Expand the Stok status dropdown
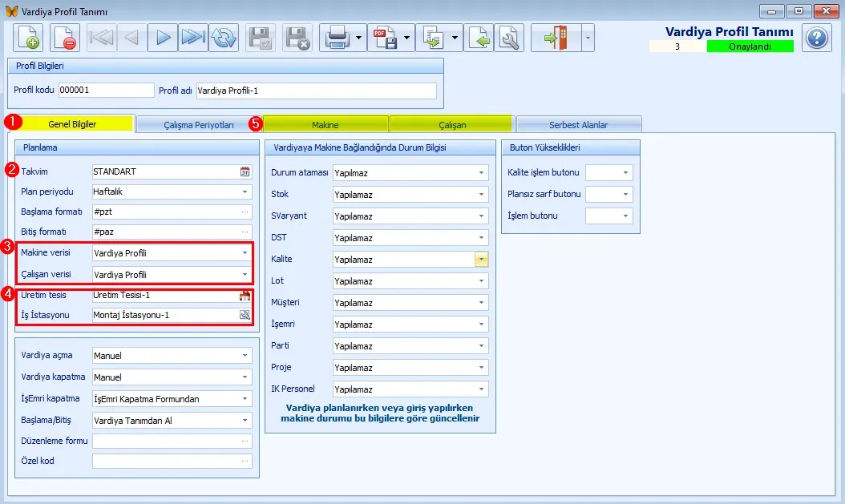The width and height of the screenshot is (845, 504). pyautogui.click(x=481, y=195)
